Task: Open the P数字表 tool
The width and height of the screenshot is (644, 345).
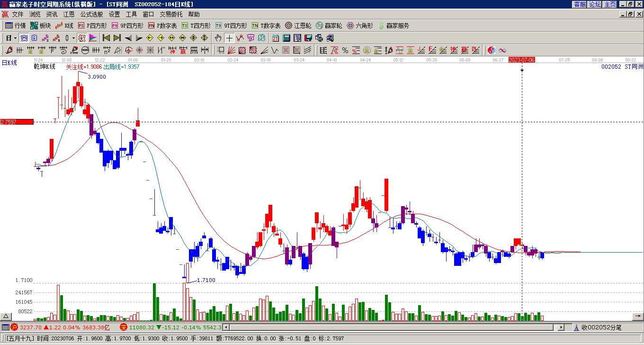Action: coord(162,26)
